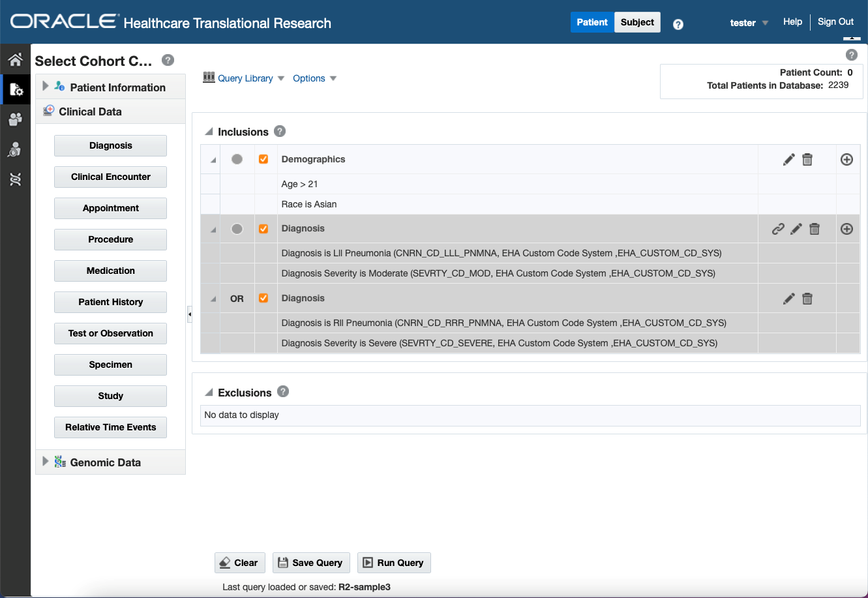Click the Medication button
The width and height of the screenshot is (868, 598).
(110, 271)
